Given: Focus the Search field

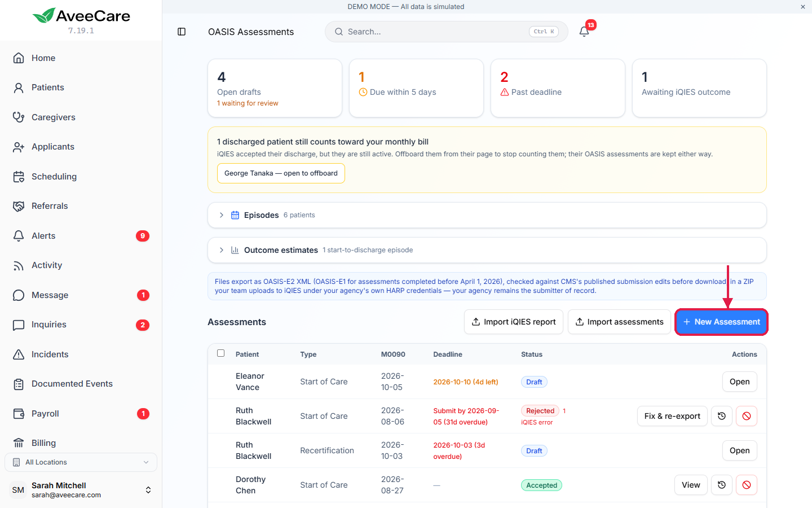Looking at the screenshot, I should [x=447, y=32].
